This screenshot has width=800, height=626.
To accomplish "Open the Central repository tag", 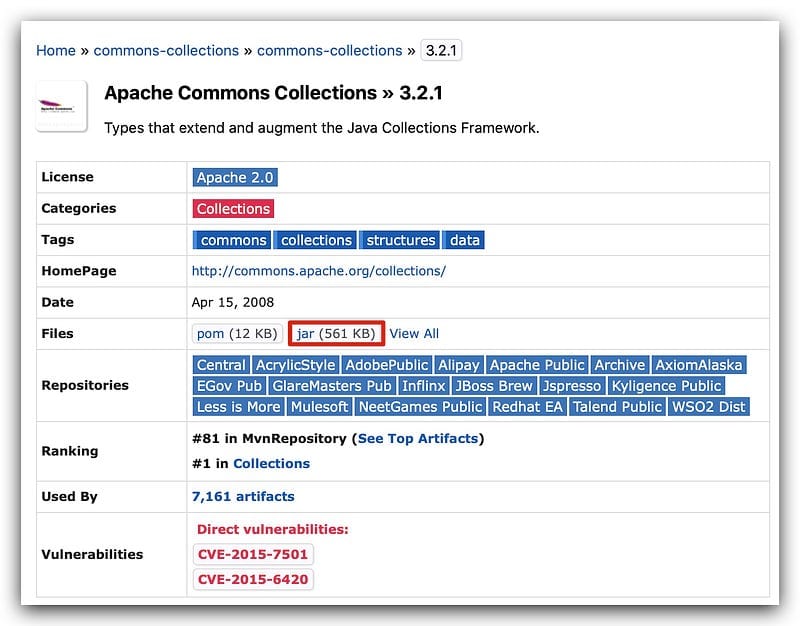I will [x=220, y=365].
